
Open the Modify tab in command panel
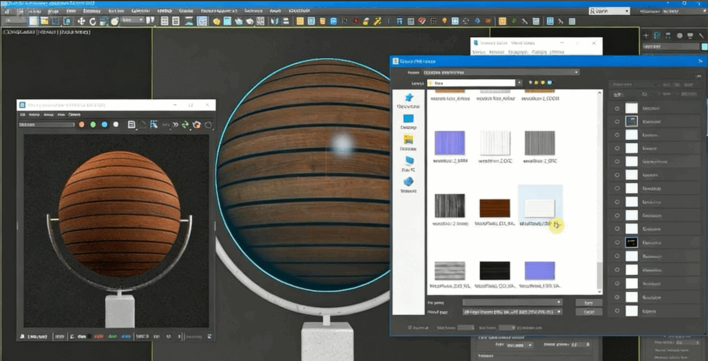(657, 35)
